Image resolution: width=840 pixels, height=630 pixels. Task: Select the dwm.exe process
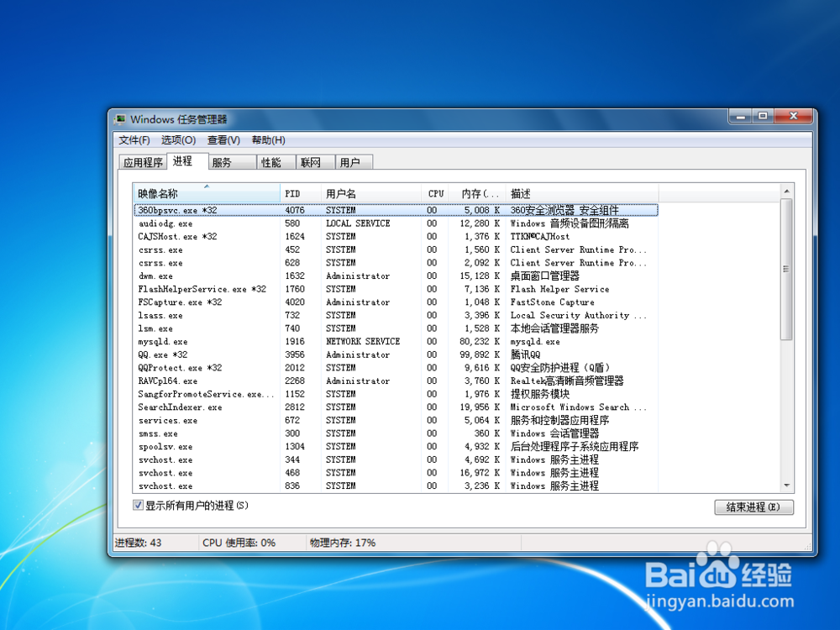point(396,276)
